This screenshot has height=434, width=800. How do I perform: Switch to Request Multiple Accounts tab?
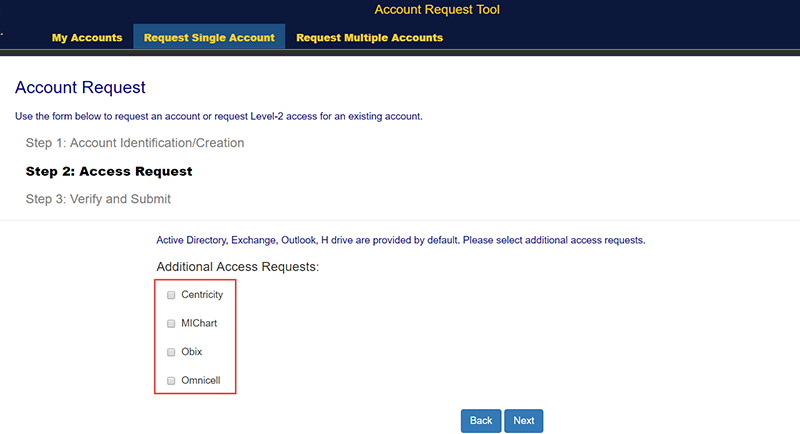[x=369, y=38]
